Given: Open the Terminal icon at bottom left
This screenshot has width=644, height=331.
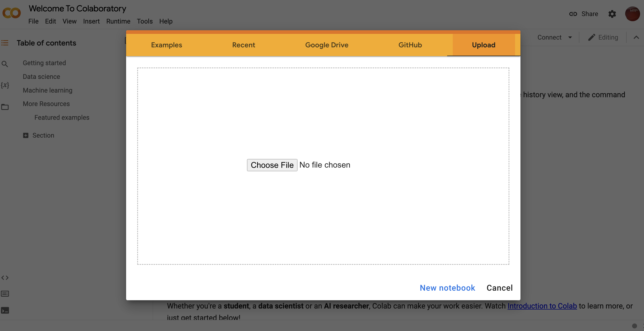Looking at the screenshot, I should [x=5, y=310].
